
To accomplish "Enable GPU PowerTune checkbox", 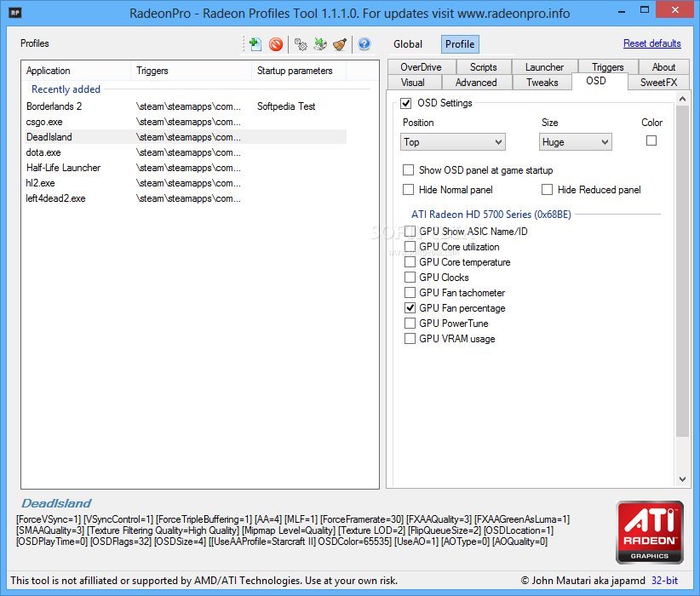I will 410,324.
